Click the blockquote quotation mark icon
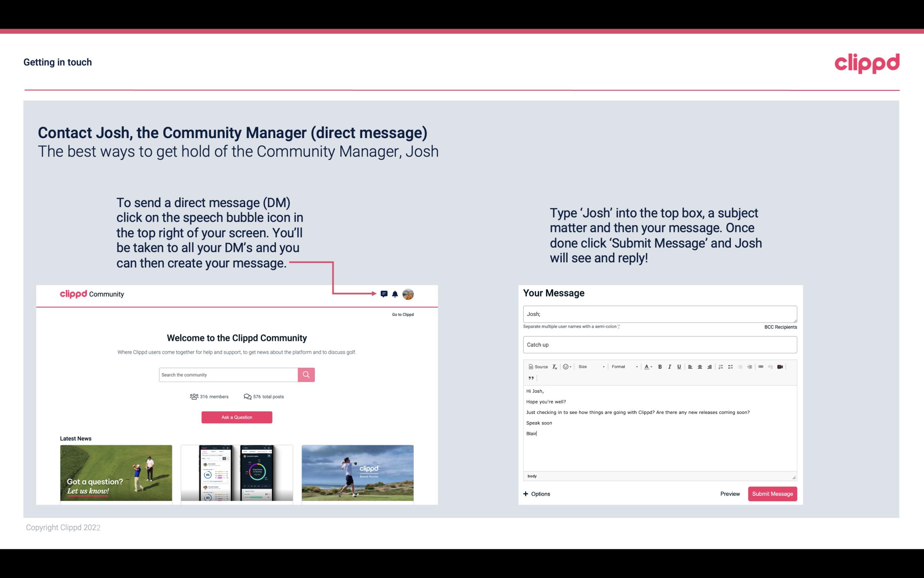The image size is (924, 578). [x=531, y=378]
